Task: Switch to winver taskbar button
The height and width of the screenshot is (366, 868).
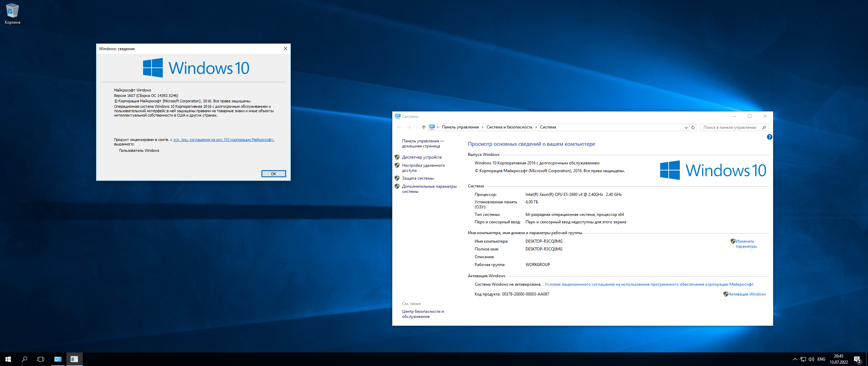Action: click(x=74, y=359)
